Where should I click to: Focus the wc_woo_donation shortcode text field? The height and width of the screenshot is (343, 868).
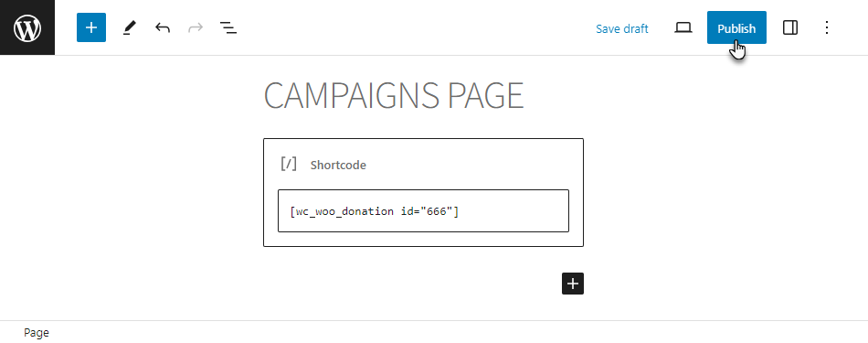coord(423,210)
